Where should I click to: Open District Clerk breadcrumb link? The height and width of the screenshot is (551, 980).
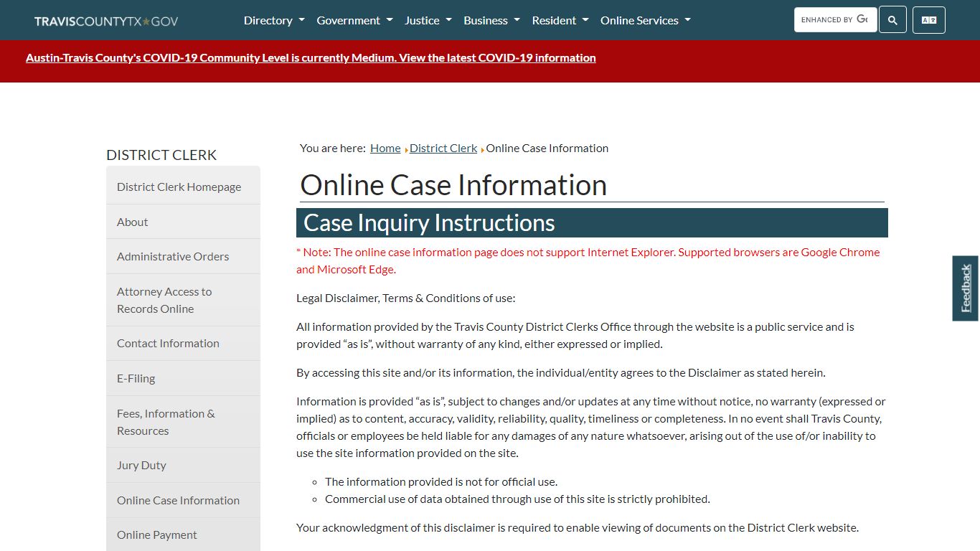(443, 149)
